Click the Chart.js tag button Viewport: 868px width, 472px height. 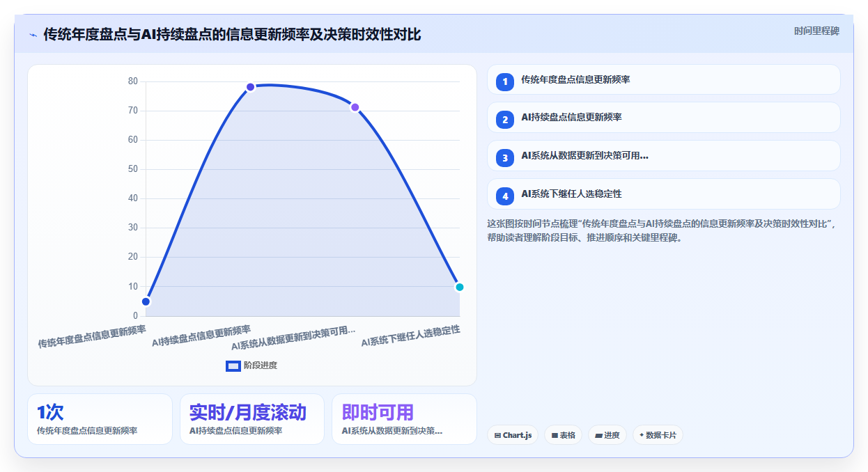pyautogui.click(x=513, y=435)
